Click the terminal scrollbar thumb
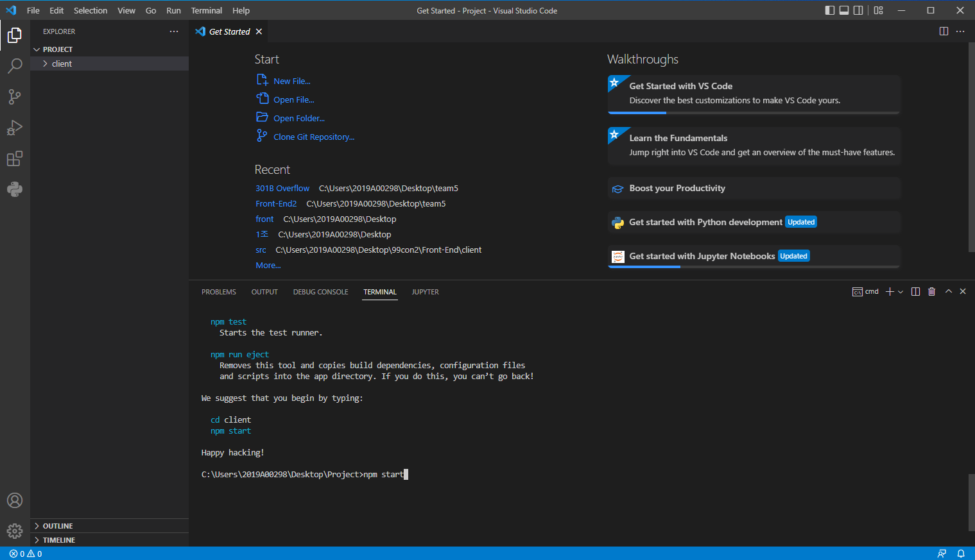 click(971, 502)
